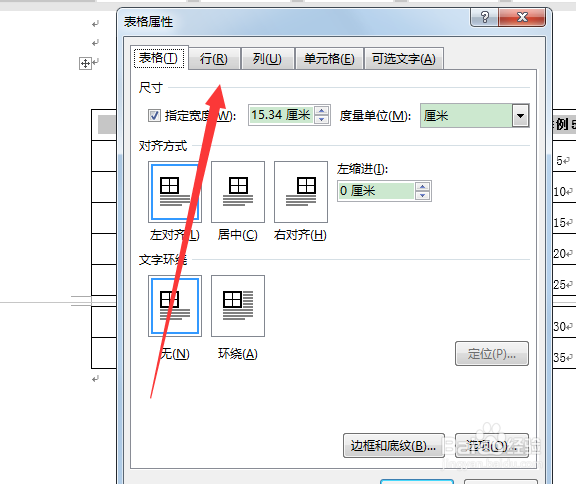Select the 无(N) text wrapping icon

175,306
